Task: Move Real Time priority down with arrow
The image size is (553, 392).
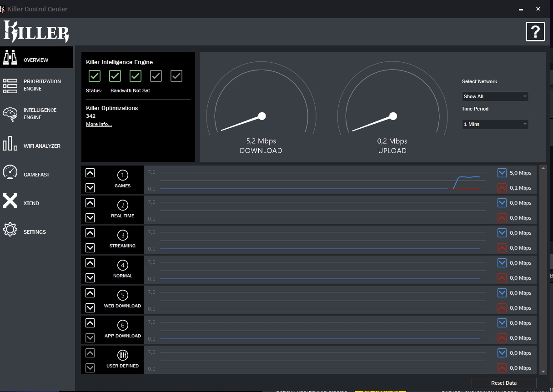Action: 90,218
